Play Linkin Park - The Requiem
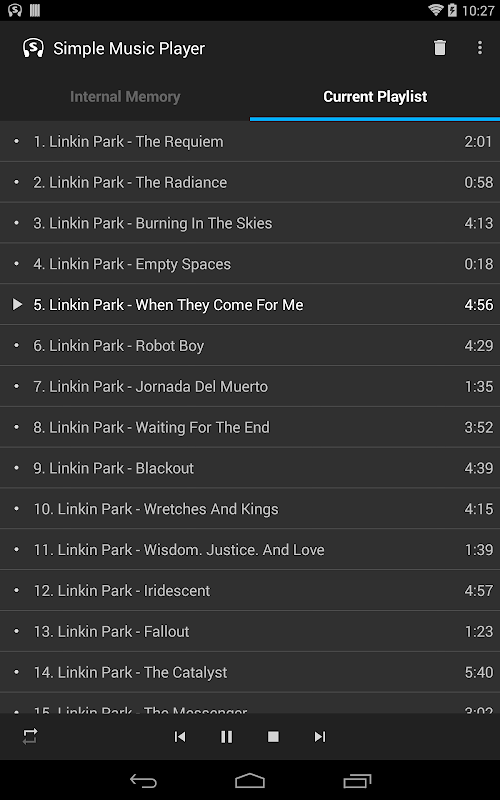The width and height of the screenshot is (500, 800). (x=250, y=141)
